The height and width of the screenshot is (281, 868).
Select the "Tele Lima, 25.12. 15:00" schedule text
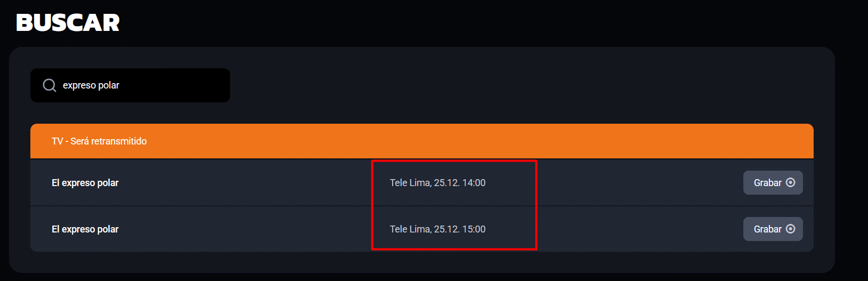pos(437,229)
